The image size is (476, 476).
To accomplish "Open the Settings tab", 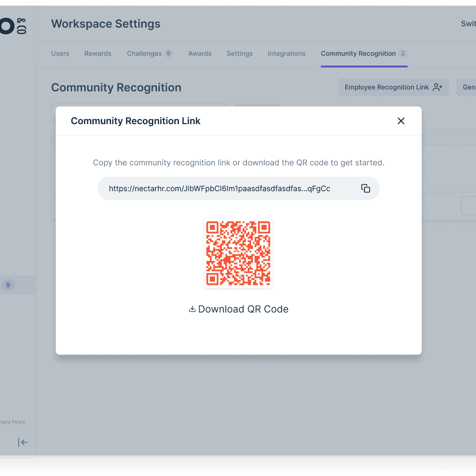I will tap(239, 53).
